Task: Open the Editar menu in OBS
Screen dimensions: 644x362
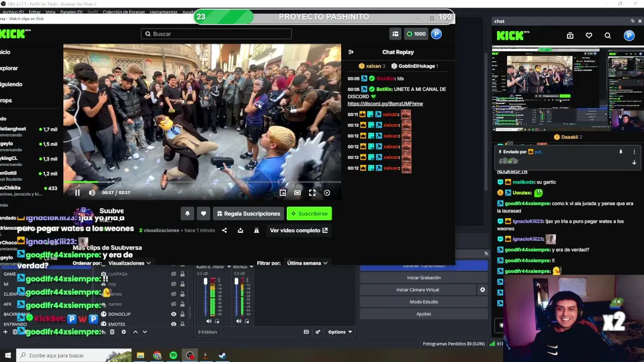Action: point(35,12)
